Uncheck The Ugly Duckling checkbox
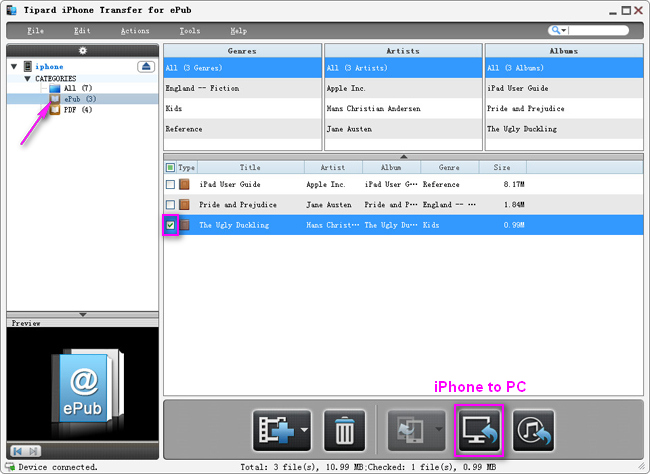Screen dimensions: 650x474 pos(170,225)
